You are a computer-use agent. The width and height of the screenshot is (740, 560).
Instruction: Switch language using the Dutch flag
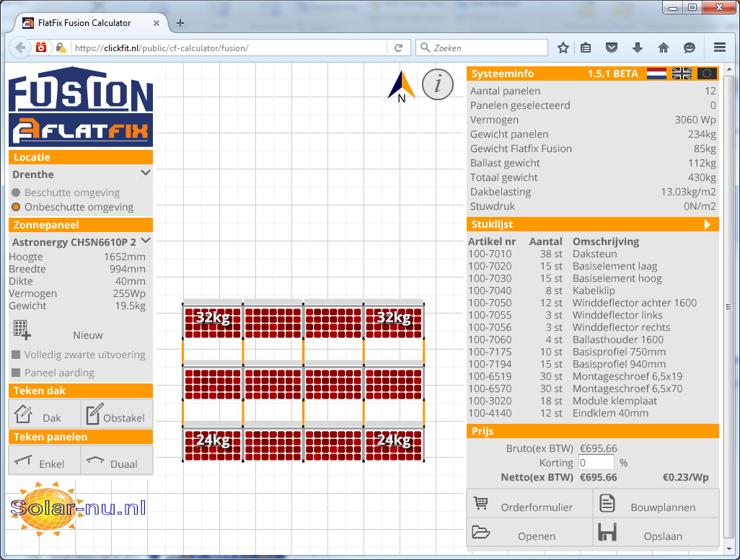(x=656, y=74)
